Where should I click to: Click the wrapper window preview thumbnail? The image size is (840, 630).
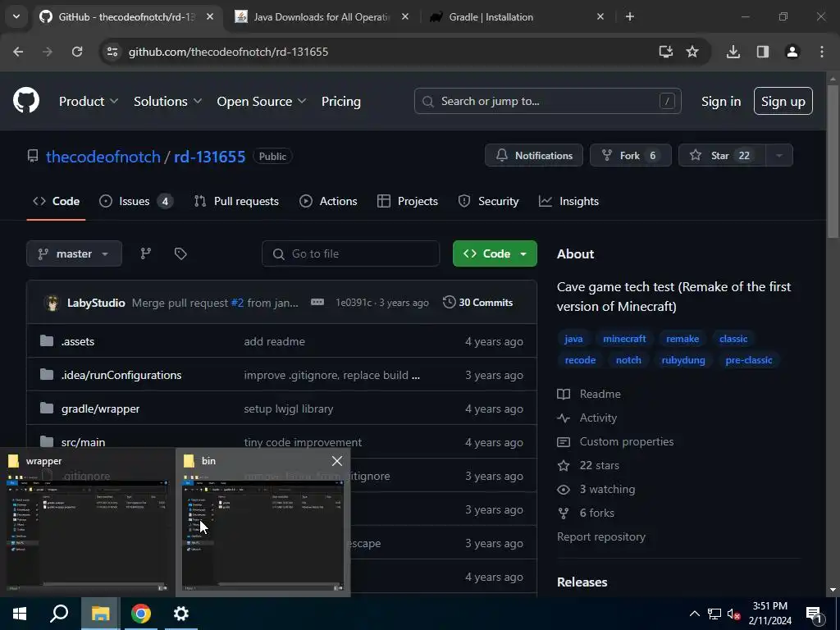87,536
